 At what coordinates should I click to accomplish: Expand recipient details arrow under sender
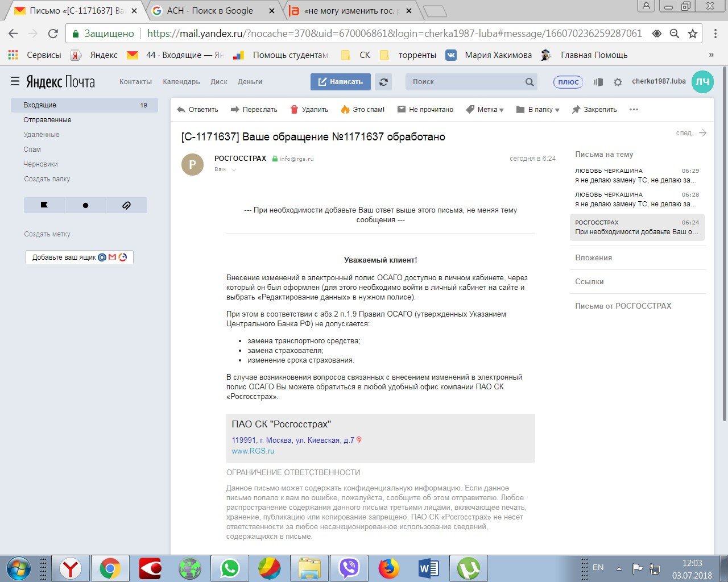point(234,169)
